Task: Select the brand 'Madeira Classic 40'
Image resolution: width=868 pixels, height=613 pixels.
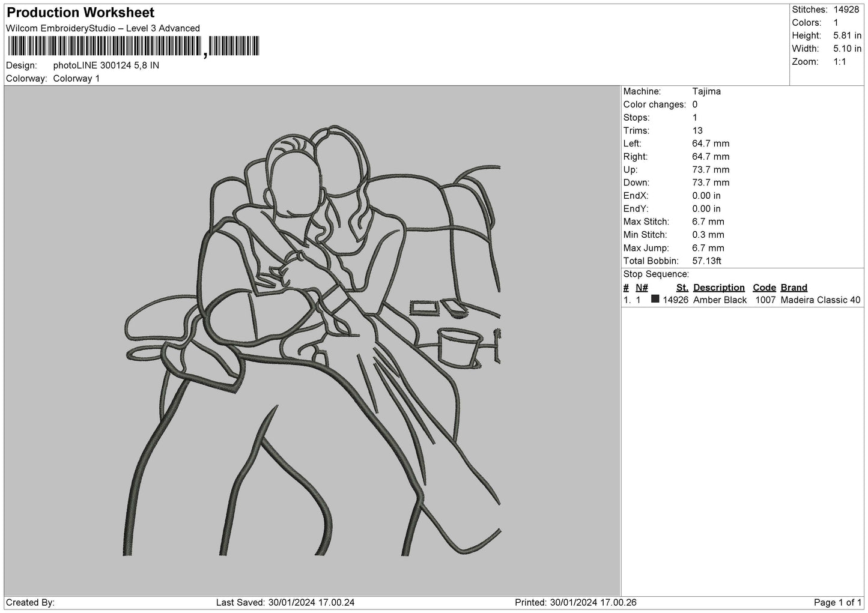Action: 821,300
